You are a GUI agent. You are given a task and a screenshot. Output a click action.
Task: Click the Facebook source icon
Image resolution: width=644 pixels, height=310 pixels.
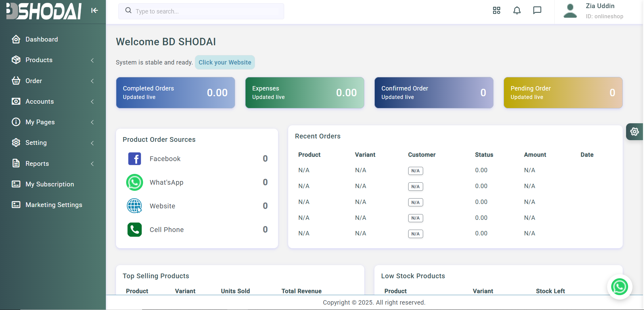click(x=135, y=159)
